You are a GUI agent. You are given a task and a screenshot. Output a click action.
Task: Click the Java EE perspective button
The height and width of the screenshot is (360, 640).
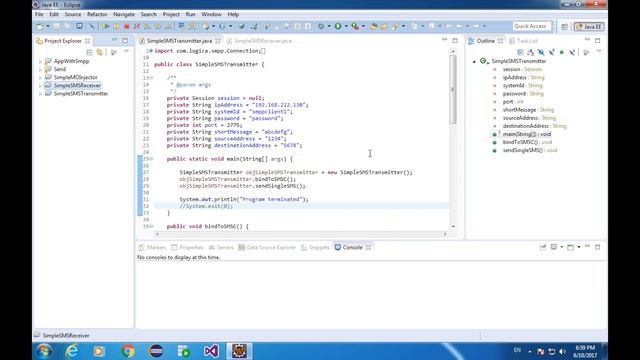[589, 27]
